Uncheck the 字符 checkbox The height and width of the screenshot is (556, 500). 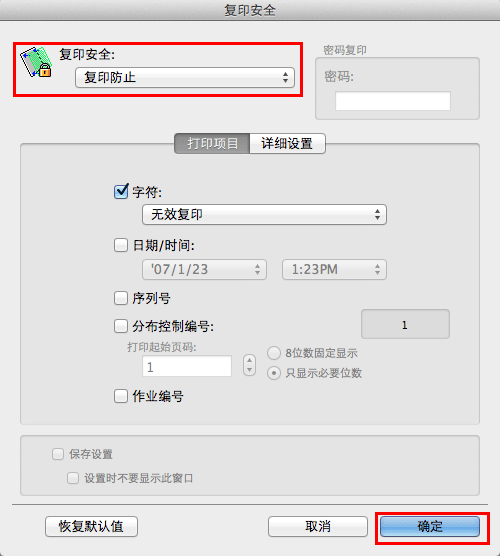click(x=121, y=192)
